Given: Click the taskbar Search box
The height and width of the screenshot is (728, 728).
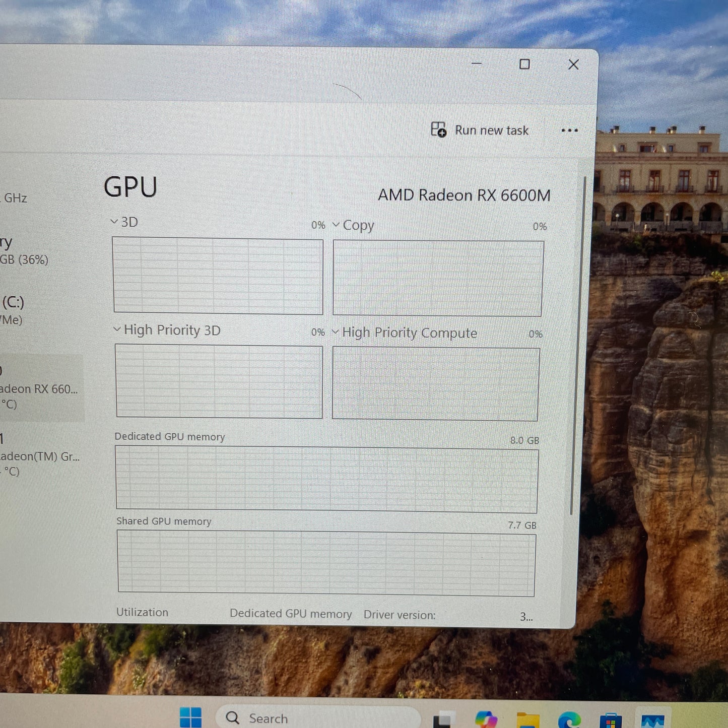Looking at the screenshot, I should pos(317,717).
